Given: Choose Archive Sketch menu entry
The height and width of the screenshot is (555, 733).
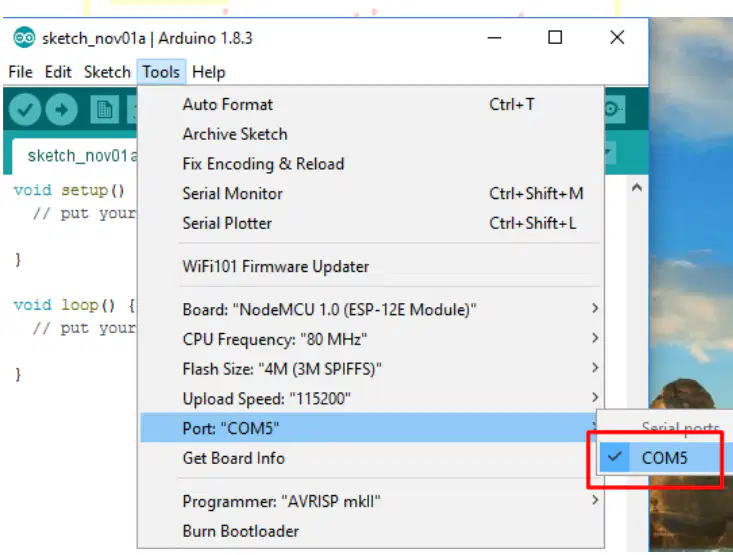Looking at the screenshot, I should click(x=372, y=134).
